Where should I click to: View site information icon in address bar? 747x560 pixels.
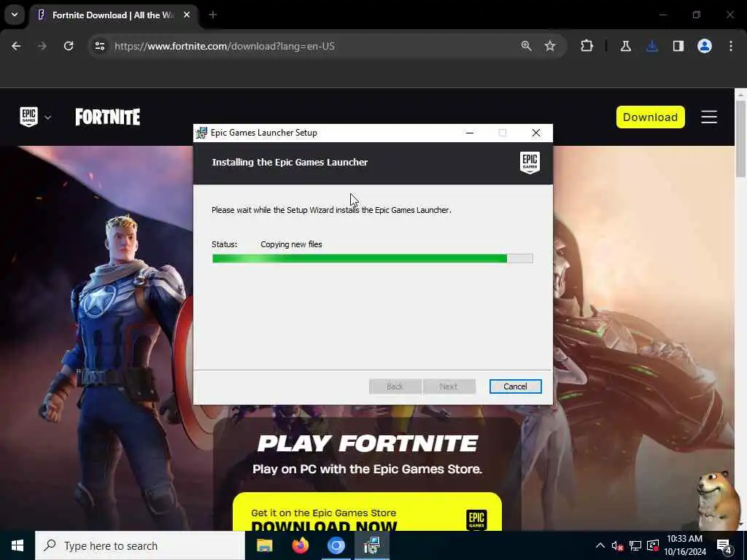click(x=99, y=46)
